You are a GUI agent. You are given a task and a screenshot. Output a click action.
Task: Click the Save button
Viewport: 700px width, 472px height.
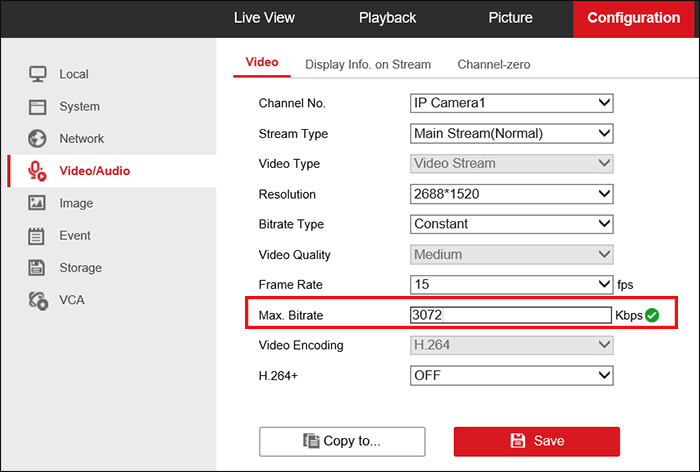tap(537, 441)
